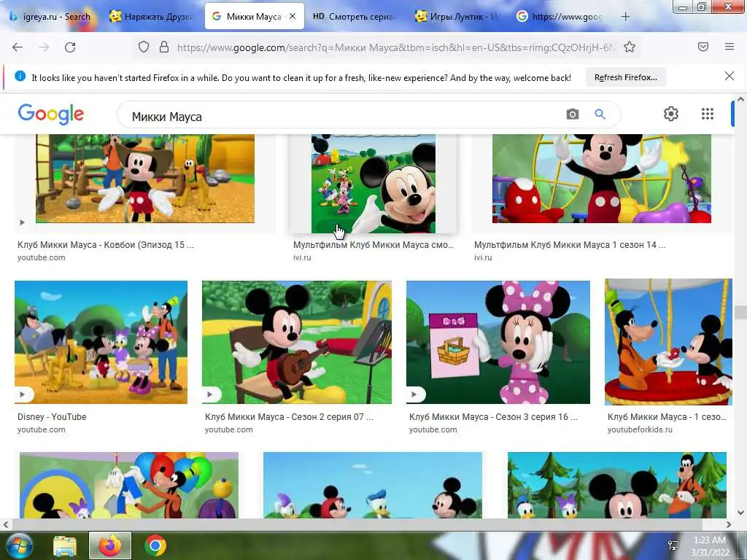
Task: Open the Goofy with balloons thumbnail
Action: pyautogui.click(x=129, y=485)
